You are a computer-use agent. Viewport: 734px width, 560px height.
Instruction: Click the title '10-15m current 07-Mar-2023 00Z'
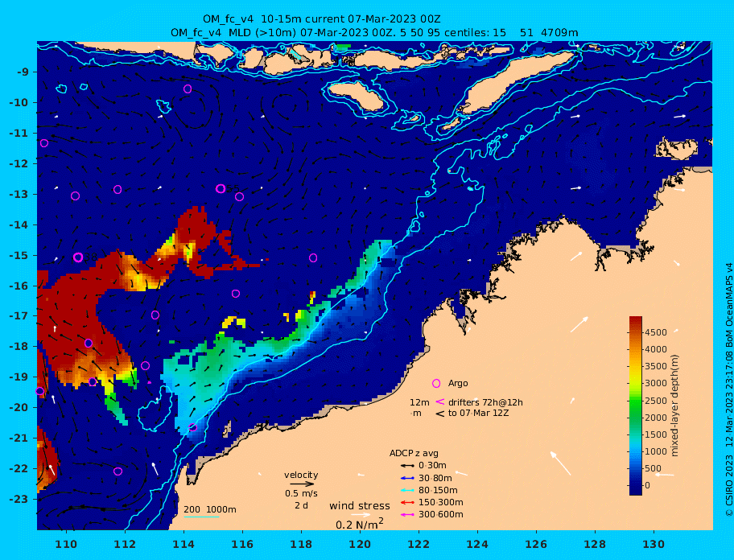point(351,19)
